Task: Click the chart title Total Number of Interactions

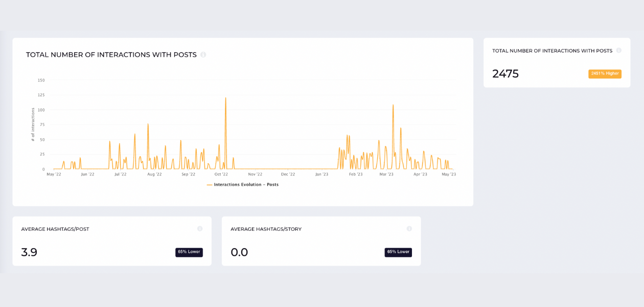Action: pyautogui.click(x=111, y=55)
